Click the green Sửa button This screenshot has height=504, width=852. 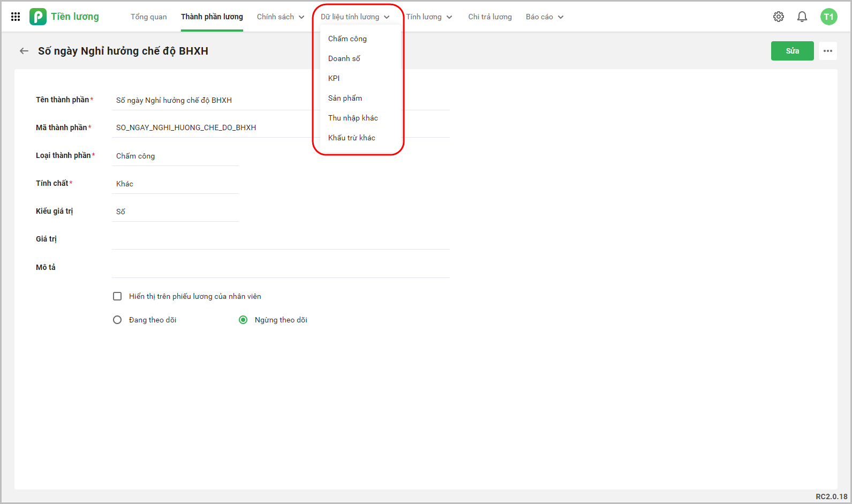click(x=792, y=51)
